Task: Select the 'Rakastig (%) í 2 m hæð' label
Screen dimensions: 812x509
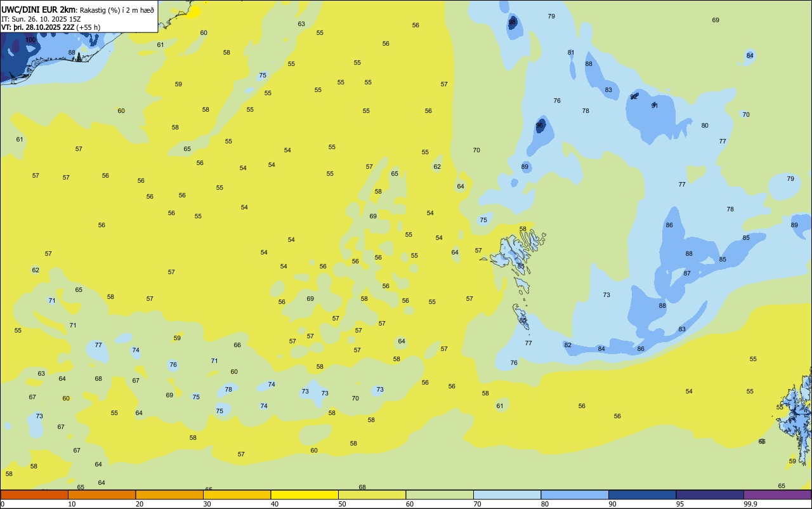Action: (117, 10)
